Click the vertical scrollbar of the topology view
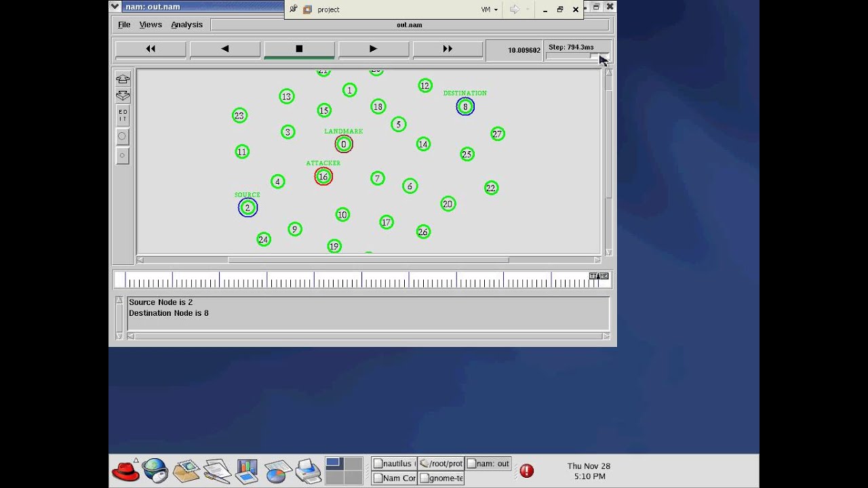The image size is (868, 488). pyautogui.click(x=608, y=163)
